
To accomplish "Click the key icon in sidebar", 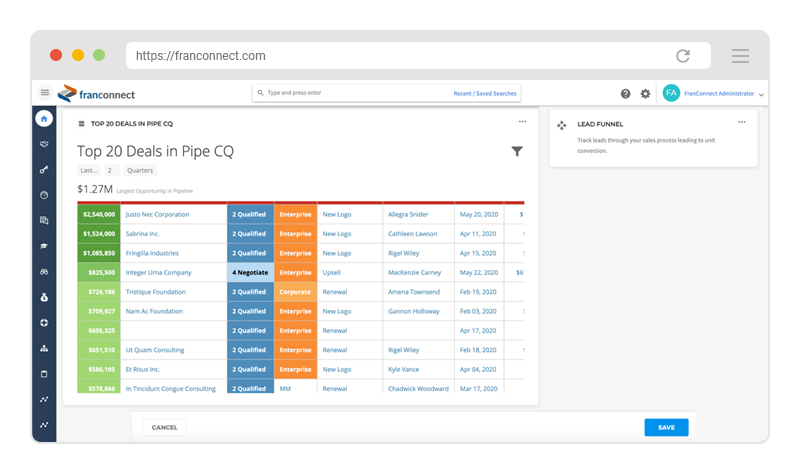I will pyautogui.click(x=44, y=170).
